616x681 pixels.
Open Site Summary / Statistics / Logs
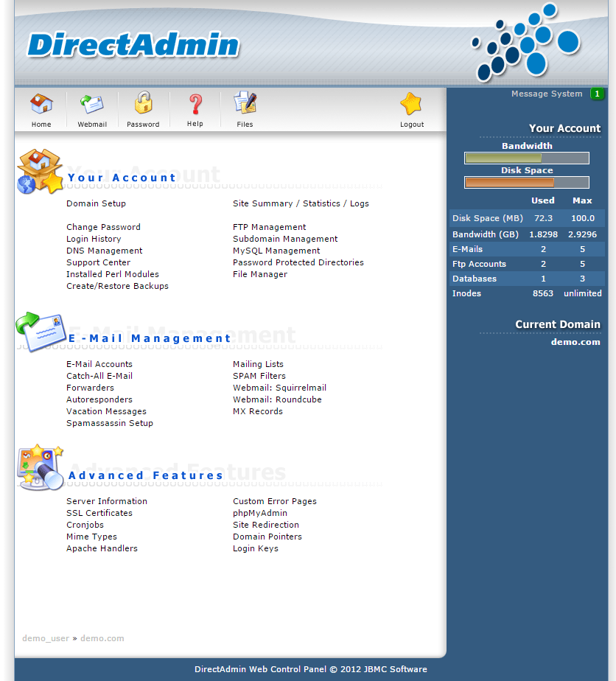301,203
